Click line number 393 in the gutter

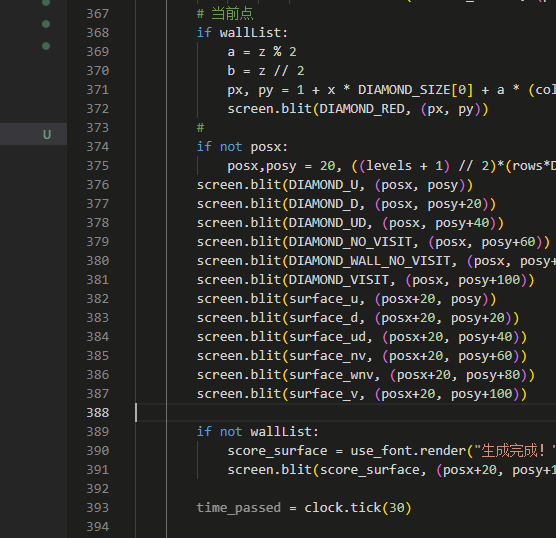click(x=98, y=508)
